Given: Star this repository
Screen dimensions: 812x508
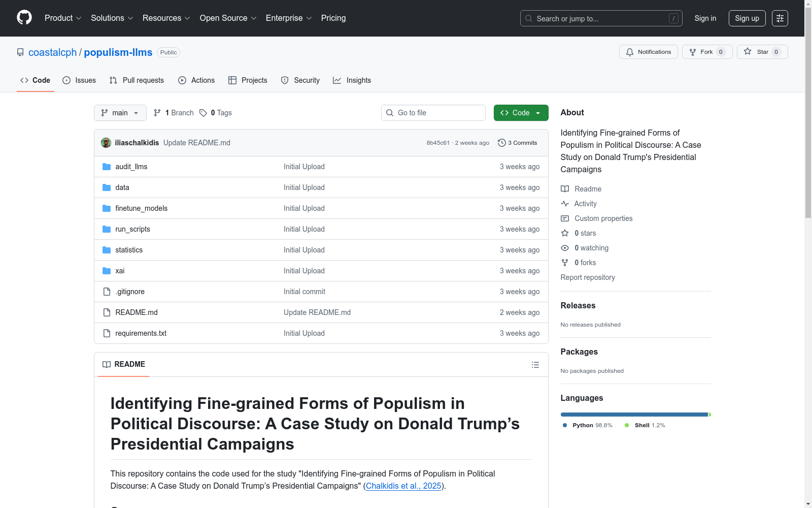Looking at the screenshot, I should click(x=762, y=52).
